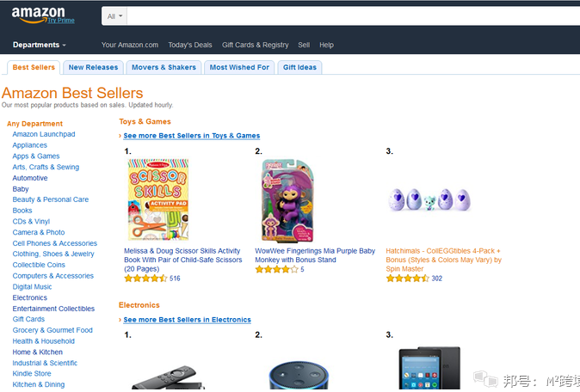Click the WowWee Fingerlings star rating
Screen dimensions: 580x392
point(276,269)
